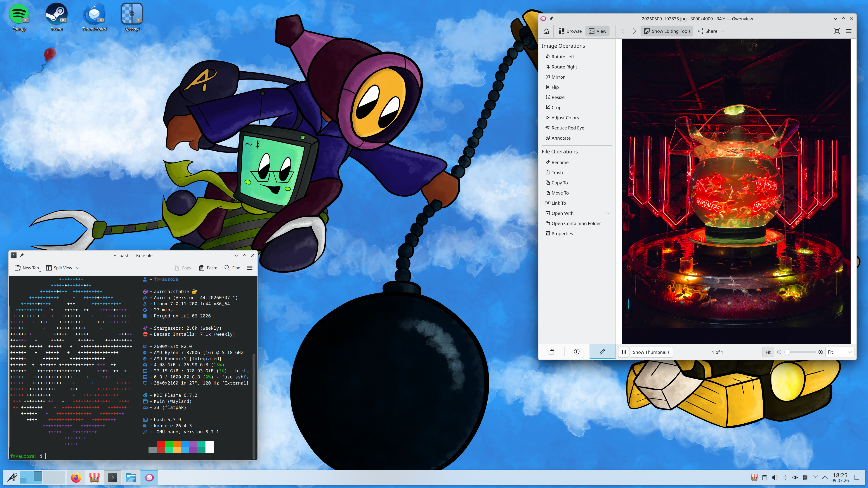
Task: Go to previous image in Gwenview
Action: tap(623, 31)
